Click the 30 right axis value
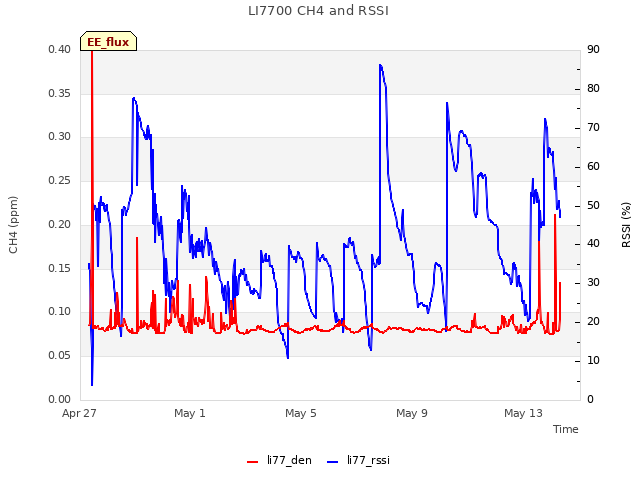Viewport: 640px width, 480px height. pyautogui.click(x=593, y=282)
